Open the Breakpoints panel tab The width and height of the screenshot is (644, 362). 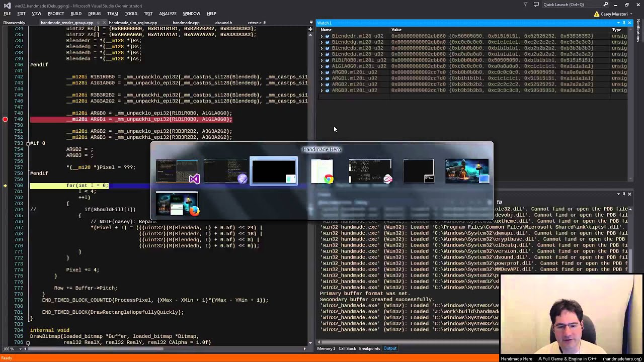369,348
